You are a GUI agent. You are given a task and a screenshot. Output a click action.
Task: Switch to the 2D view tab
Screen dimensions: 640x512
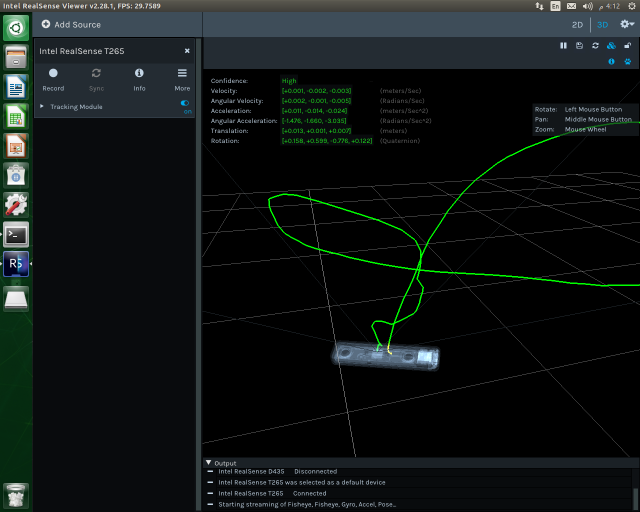click(x=577, y=24)
